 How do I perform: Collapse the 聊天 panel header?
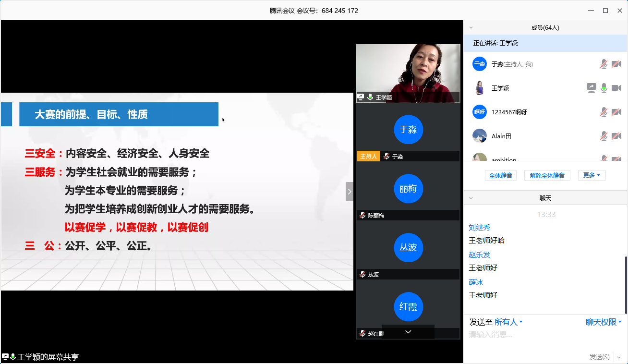point(471,198)
